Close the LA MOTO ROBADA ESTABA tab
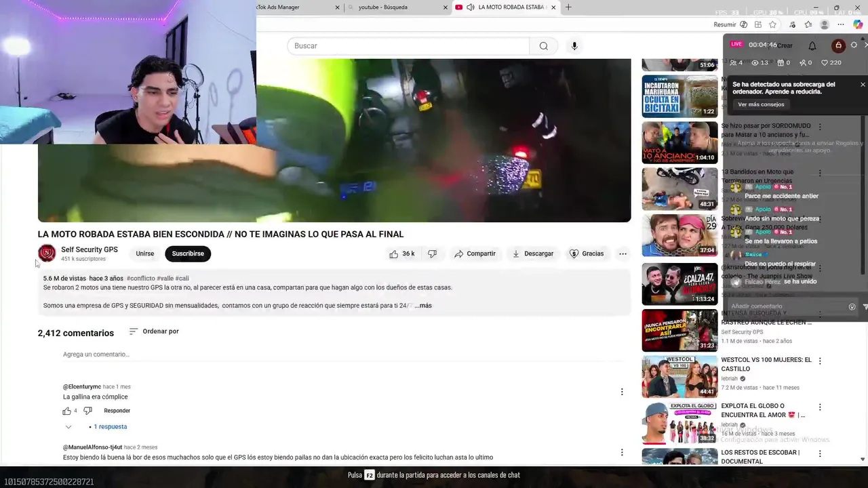The width and height of the screenshot is (868, 488). coord(553,7)
